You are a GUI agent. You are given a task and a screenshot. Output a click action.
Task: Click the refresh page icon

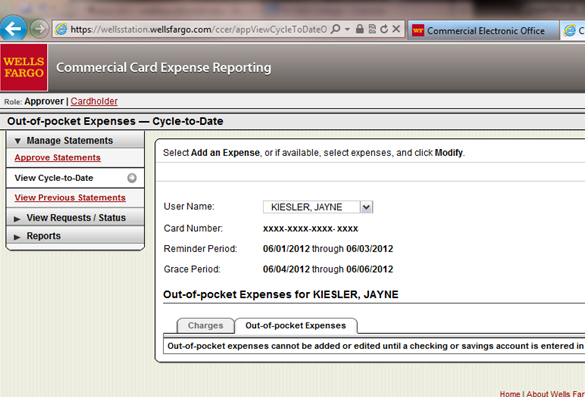tap(384, 29)
